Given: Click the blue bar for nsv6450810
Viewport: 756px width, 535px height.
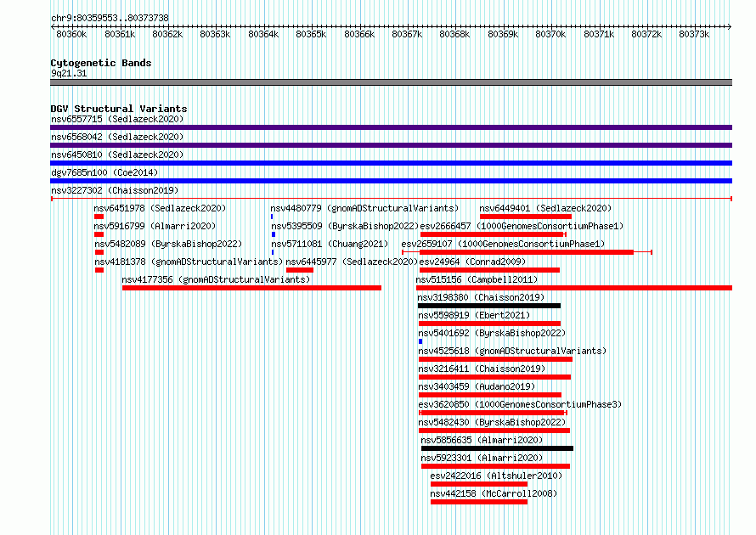Looking at the screenshot, I should point(391,163).
